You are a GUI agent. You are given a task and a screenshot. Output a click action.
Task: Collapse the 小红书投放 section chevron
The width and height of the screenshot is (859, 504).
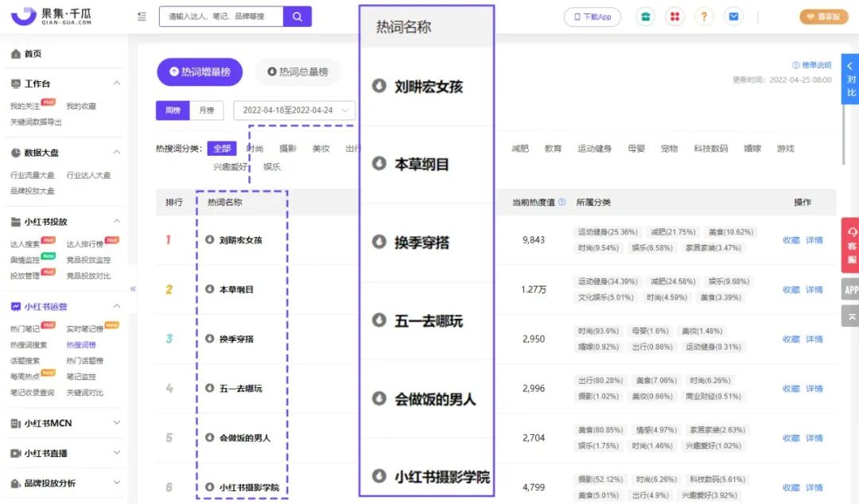pos(117,221)
